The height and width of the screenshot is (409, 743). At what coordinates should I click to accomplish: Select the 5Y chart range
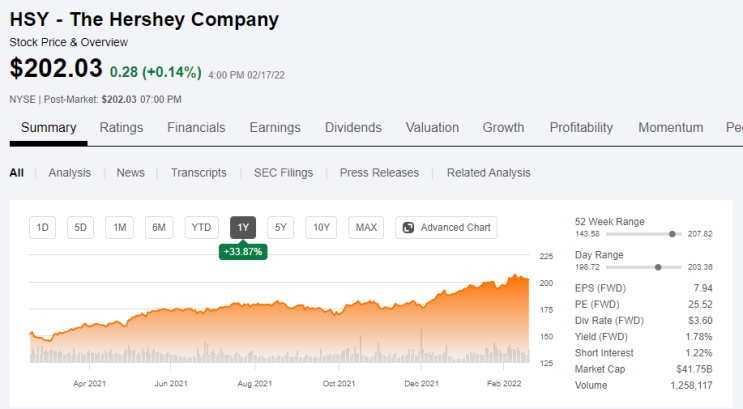[281, 227]
